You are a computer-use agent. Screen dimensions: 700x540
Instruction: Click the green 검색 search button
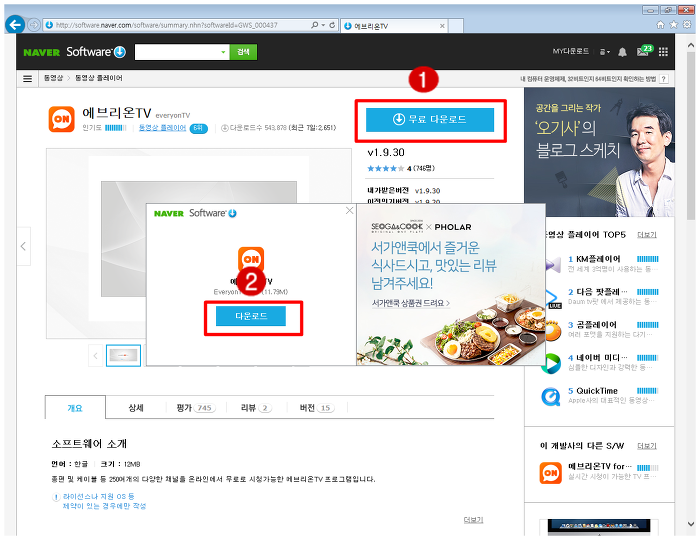coord(243,52)
